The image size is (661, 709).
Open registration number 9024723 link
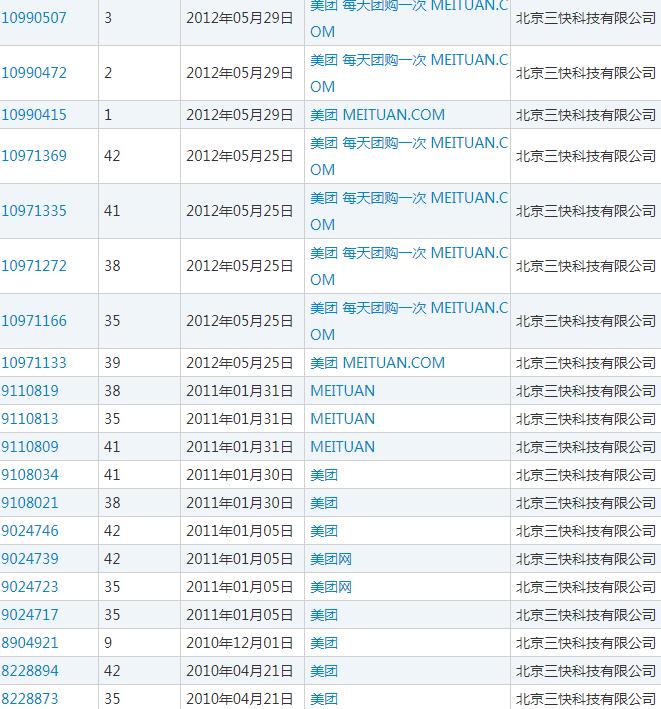pos(30,587)
